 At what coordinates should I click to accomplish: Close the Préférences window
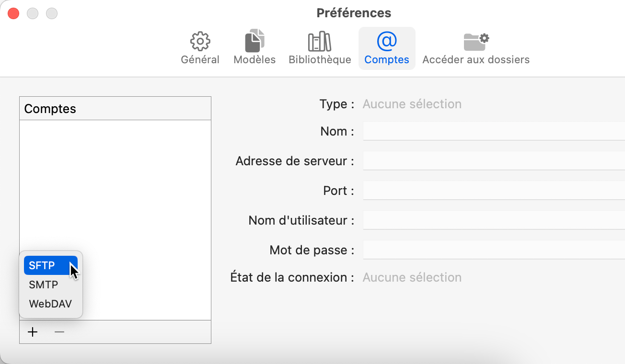(x=13, y=13)
